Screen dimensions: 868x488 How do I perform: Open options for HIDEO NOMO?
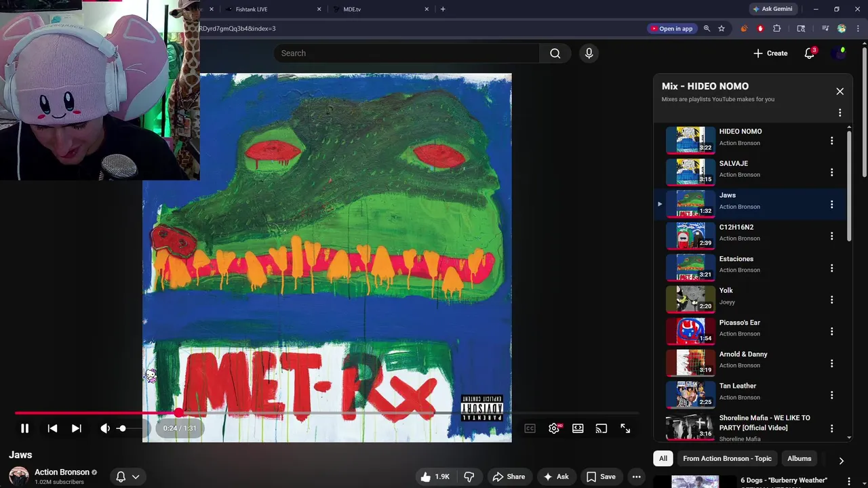coord(831,140)
